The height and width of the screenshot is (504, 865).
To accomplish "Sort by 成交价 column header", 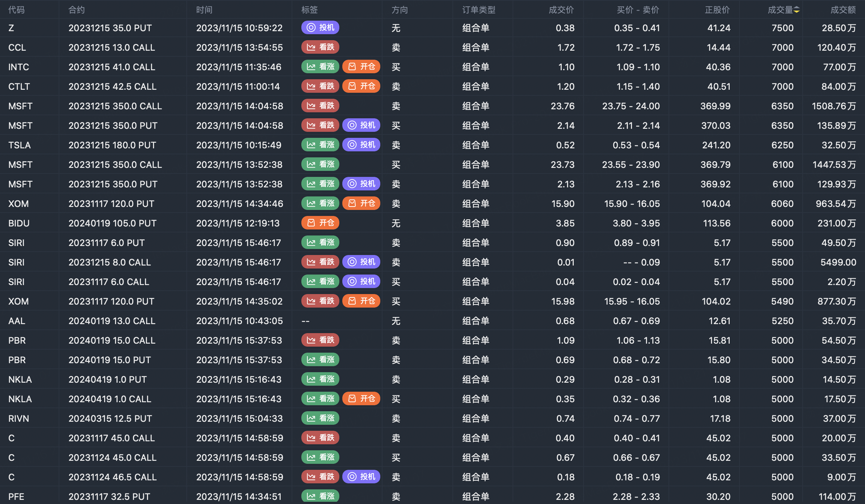I will pyautogui.click(x=561, y=10).
